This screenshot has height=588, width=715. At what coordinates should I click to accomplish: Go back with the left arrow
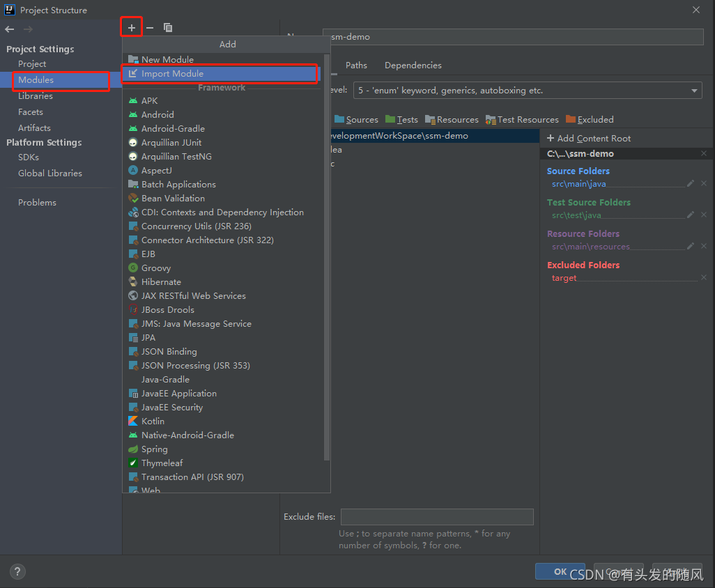[x=10, y=29]
